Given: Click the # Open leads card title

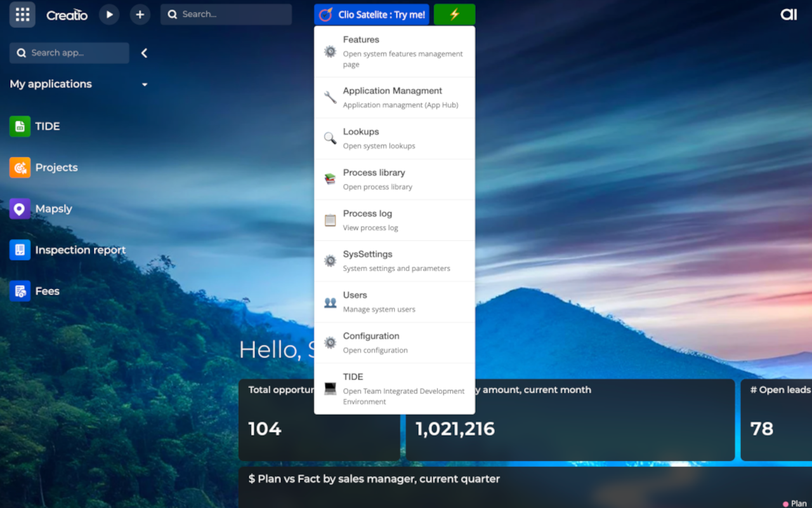Looking at the screenshot, I should coord(780,390).
